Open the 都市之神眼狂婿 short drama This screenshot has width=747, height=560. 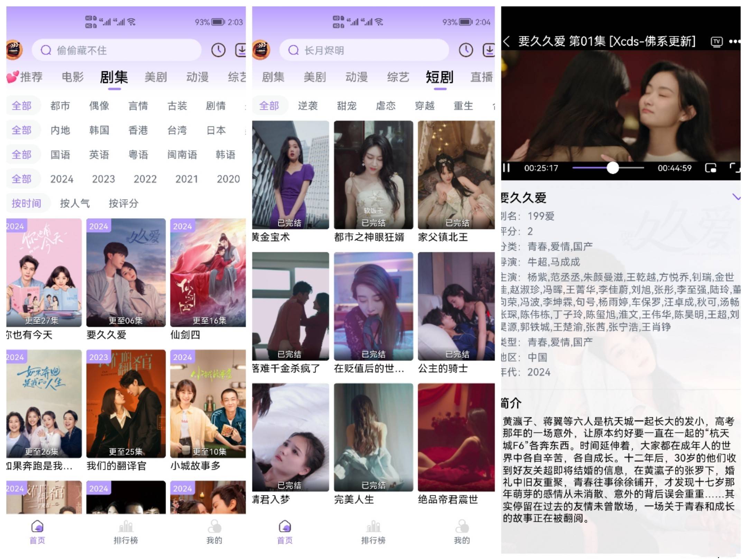pos(373,175)
